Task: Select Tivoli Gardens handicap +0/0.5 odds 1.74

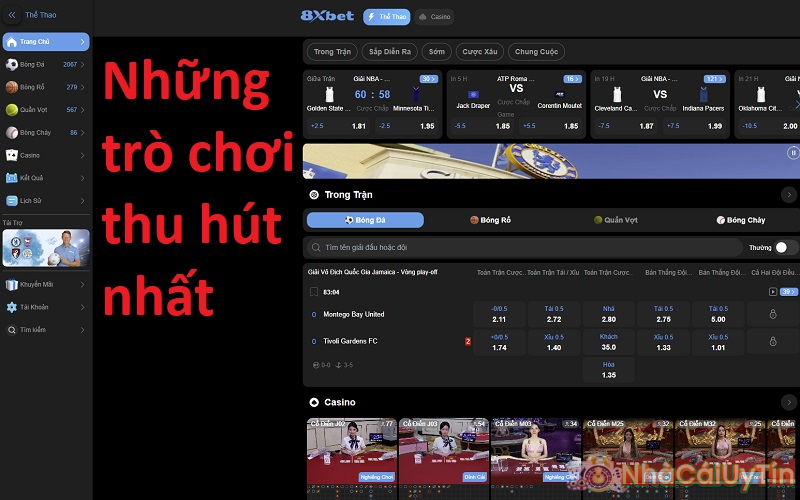Action: 499,342
